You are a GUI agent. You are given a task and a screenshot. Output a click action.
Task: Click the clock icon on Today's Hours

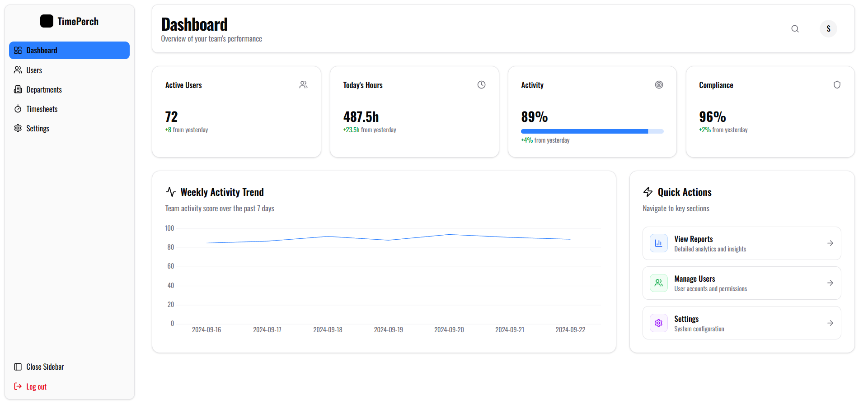point(481,85)
